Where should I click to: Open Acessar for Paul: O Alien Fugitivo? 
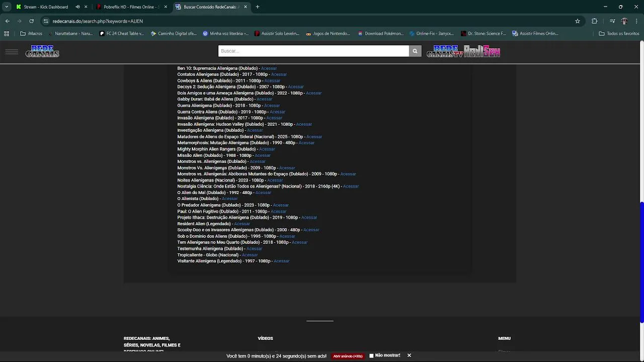[x=278, y=212]
